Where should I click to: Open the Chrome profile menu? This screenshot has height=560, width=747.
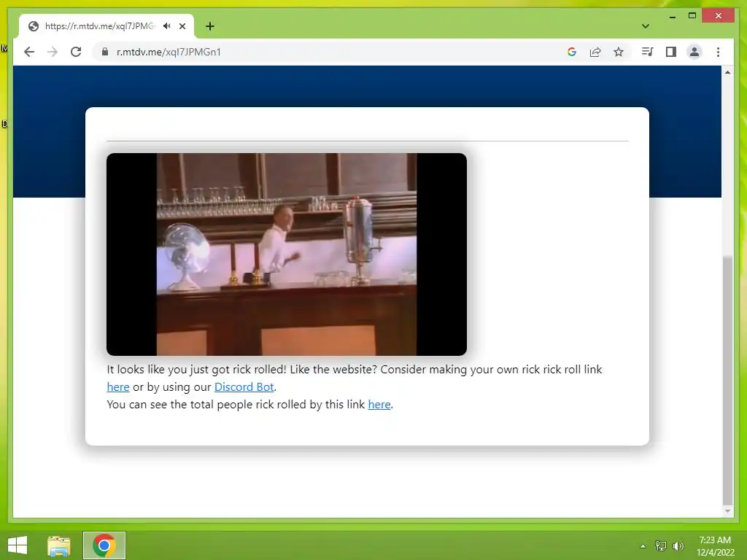tap(694, 52)
